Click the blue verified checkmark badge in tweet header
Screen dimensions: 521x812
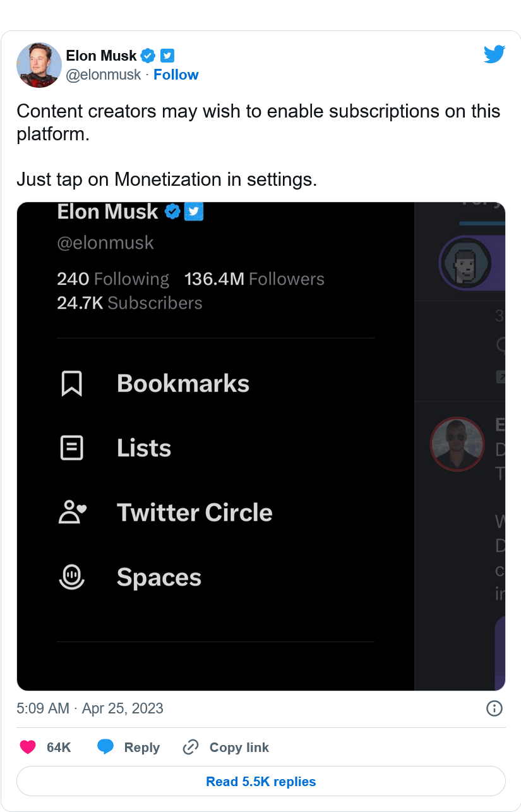click(x=148, y=56)
